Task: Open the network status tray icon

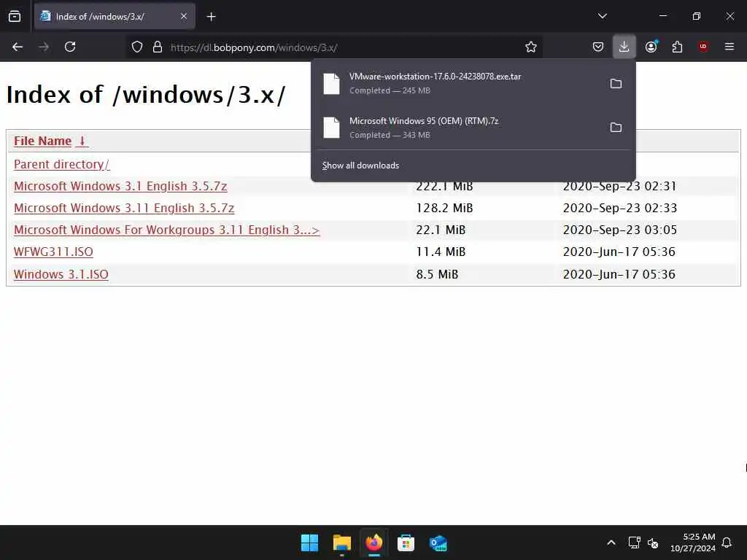Action: (634, 542)
